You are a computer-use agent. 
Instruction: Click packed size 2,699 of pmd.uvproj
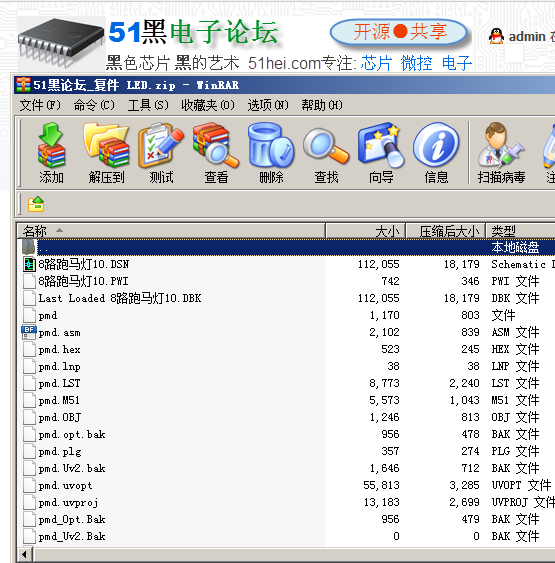tap(464, 502)
